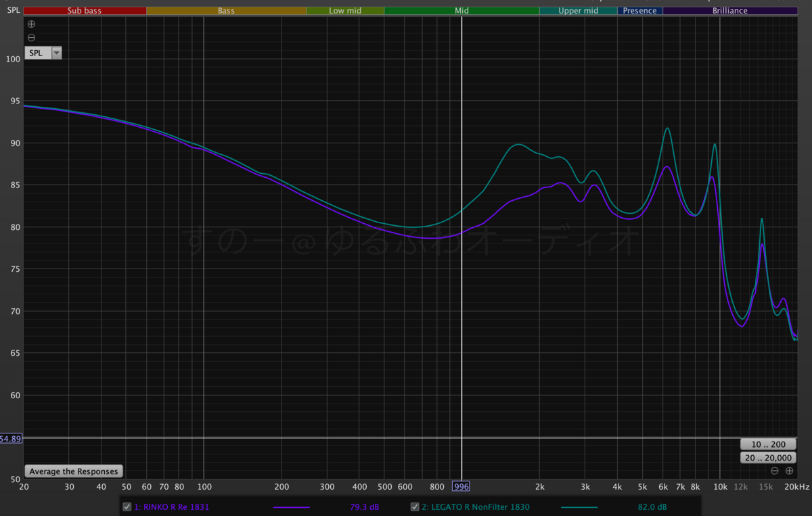Set frequency range to 20 .. 20,000

(x=768, y=458)
